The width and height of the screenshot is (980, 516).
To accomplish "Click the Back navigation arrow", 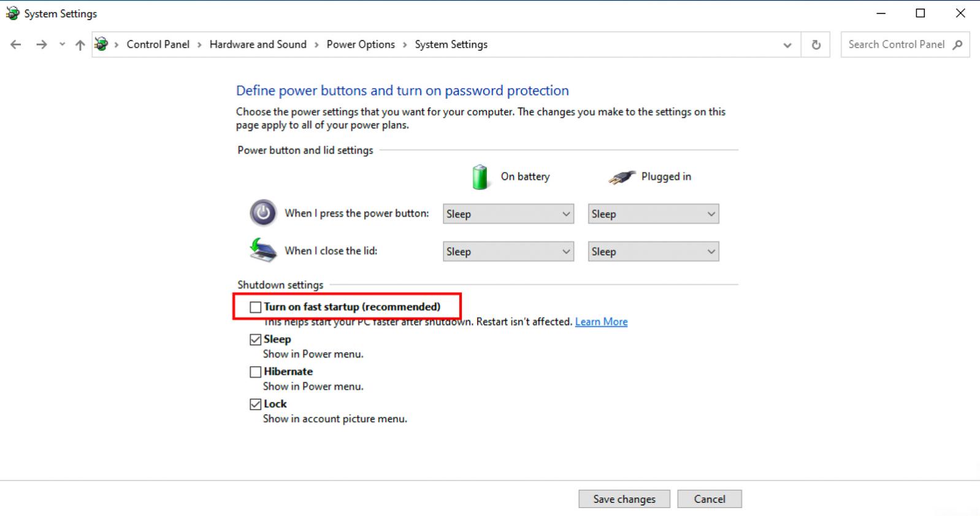I will [16, 45].
